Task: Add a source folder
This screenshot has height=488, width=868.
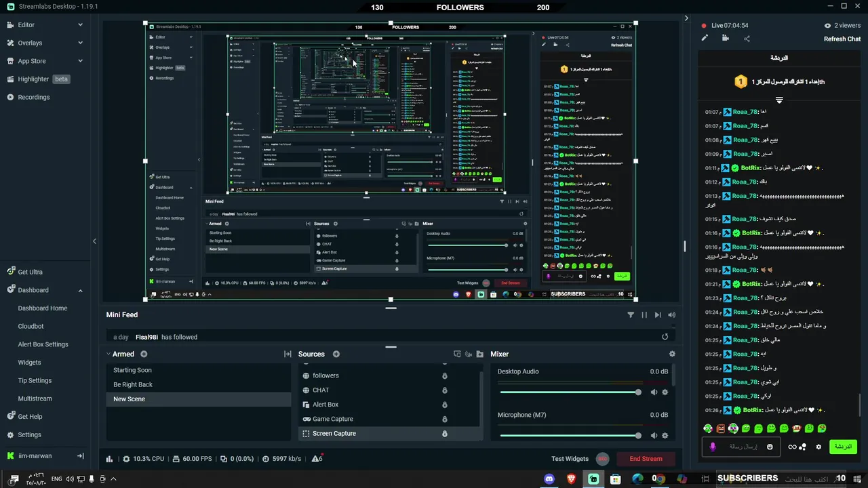Action: [480, 354]
